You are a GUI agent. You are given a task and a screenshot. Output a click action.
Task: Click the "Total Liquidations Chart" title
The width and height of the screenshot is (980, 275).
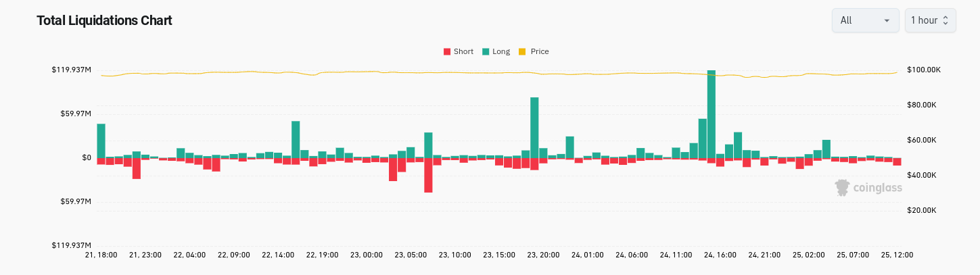tap(104, 21)
